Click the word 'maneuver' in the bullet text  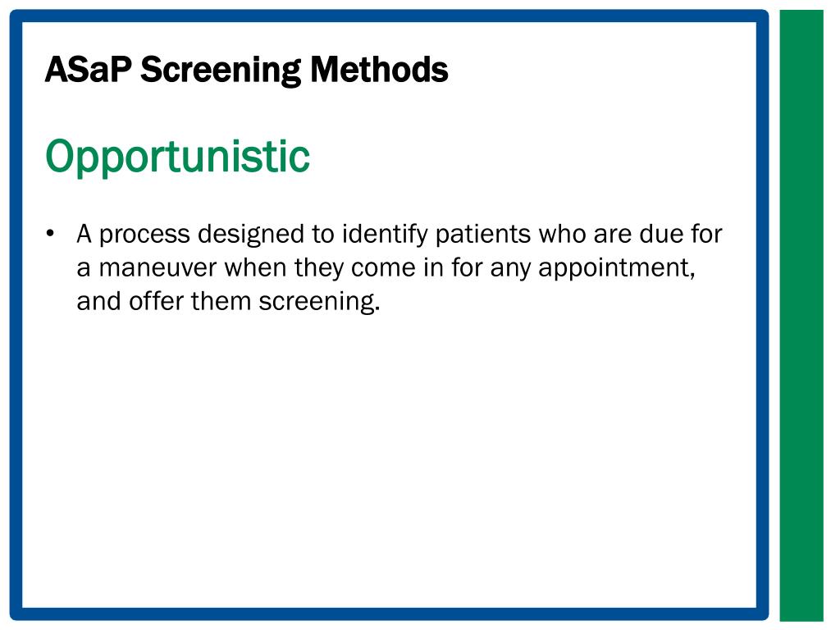pyautogui.click(x=158, y=268)
